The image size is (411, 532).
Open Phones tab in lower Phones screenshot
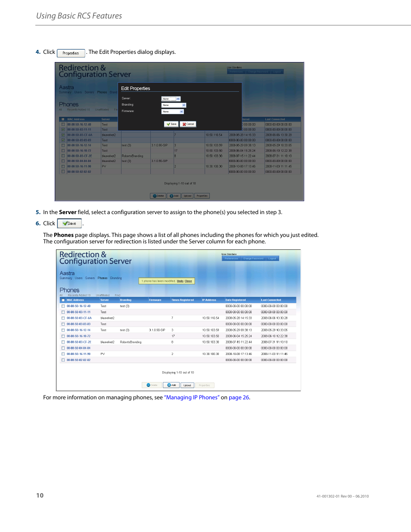tap(103, 278)
